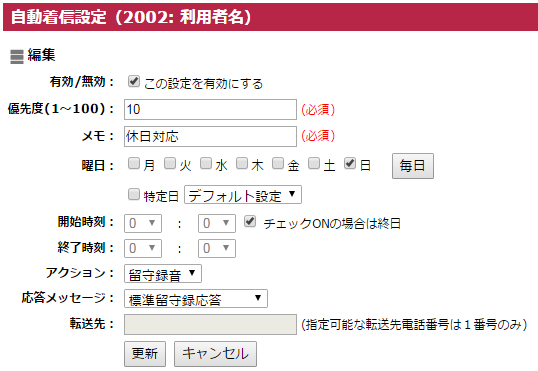Expand the 標準留守録応答 message dropdown
538x371 pixels.
coord(196,299)
